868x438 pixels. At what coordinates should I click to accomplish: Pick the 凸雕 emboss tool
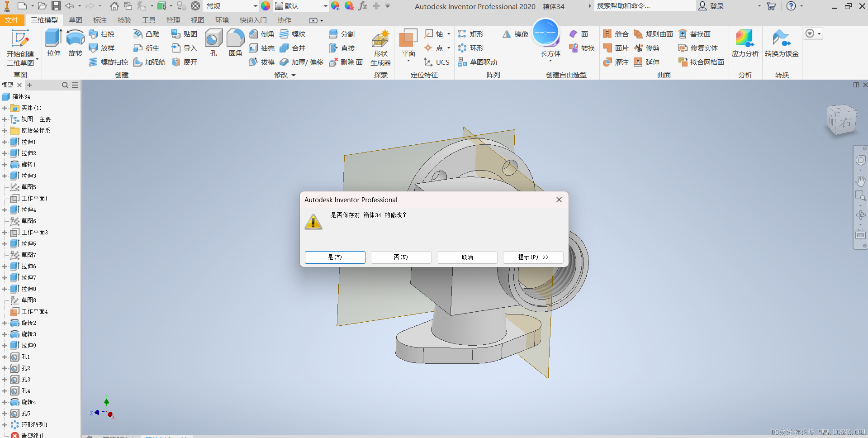147,34
